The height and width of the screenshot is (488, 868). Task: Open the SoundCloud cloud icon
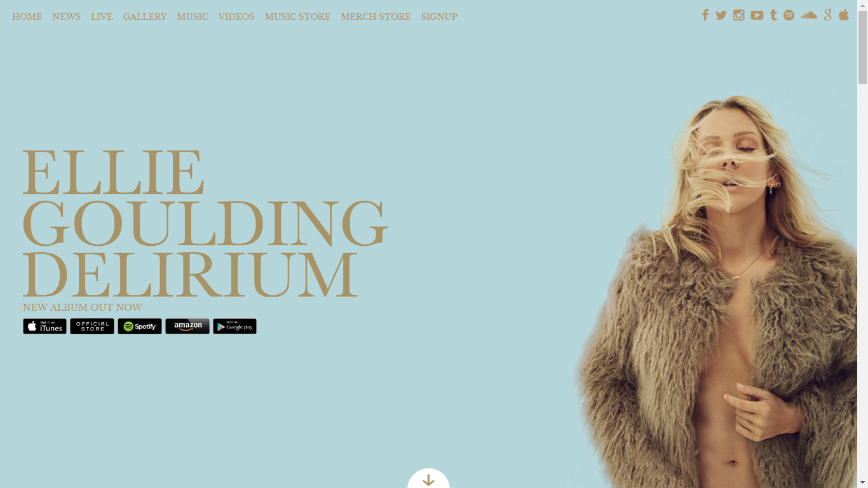[809, 15]
